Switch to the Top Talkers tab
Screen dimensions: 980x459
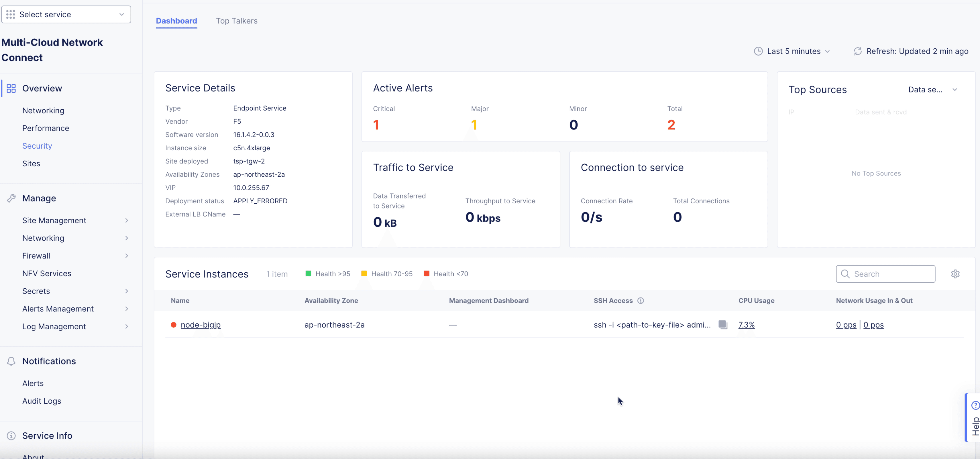tap(237, 21)
